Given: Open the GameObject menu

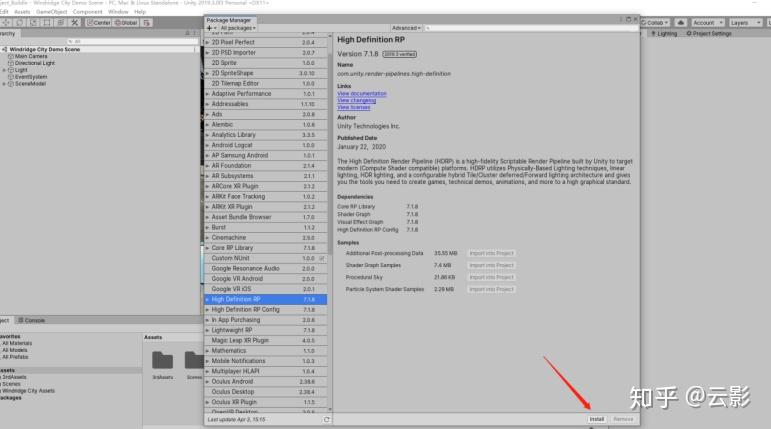Looking at the screenshot, I should [x=51, y=11].
